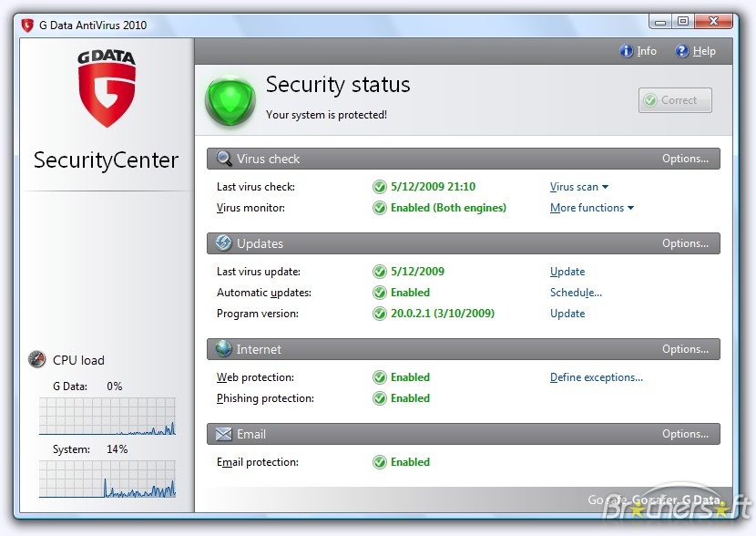Viewport: 756px width, 536px height.
Task: Click the System CPU usage graph
Action: [x=107, y=481]
